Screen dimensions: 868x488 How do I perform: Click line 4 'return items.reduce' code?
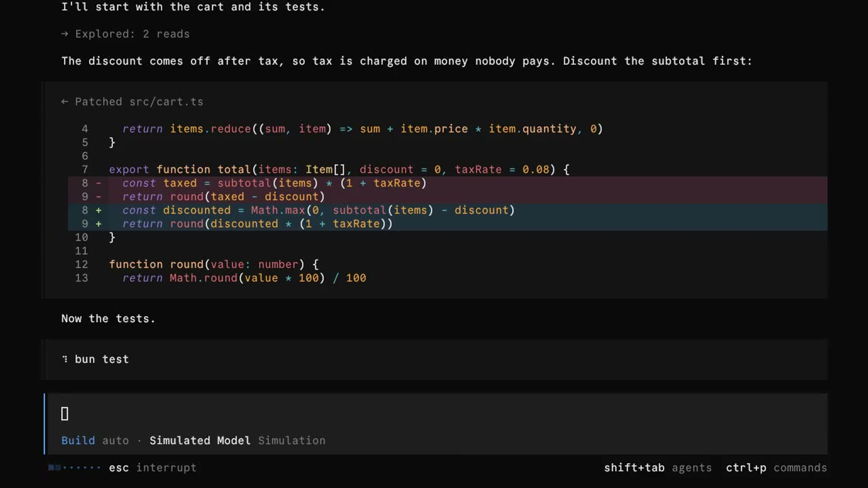362,129
